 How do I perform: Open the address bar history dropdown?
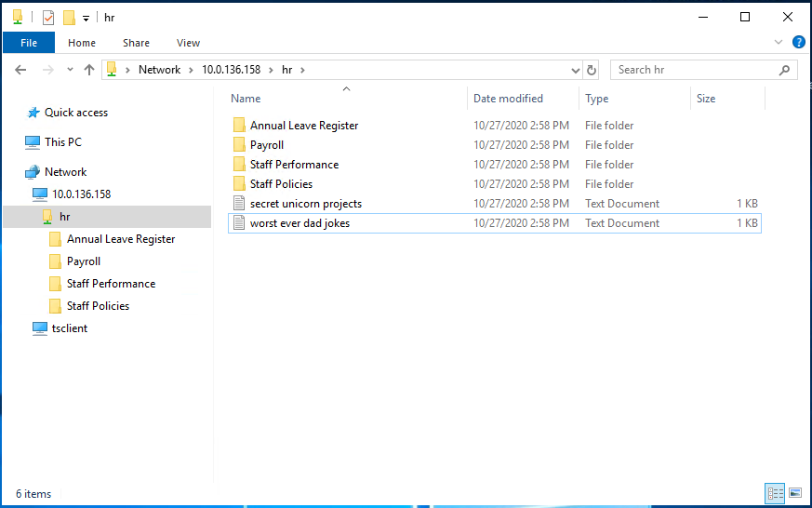[x=575, y=70]
